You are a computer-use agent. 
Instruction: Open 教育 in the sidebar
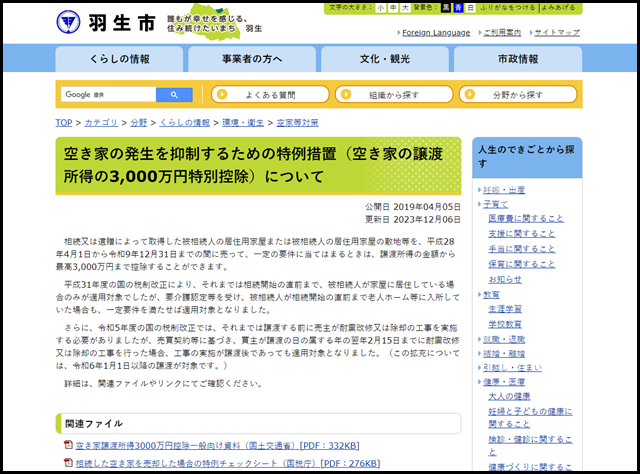(x=491, y=295)
